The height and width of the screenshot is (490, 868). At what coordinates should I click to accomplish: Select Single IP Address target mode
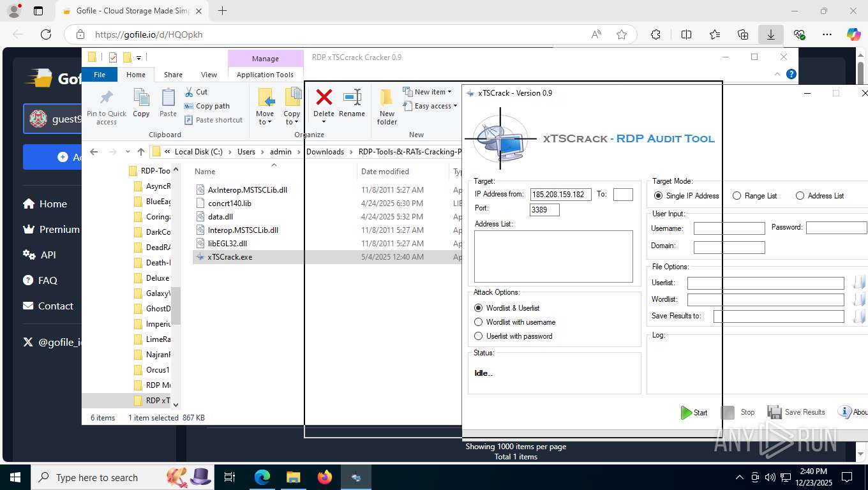point(687,196)
